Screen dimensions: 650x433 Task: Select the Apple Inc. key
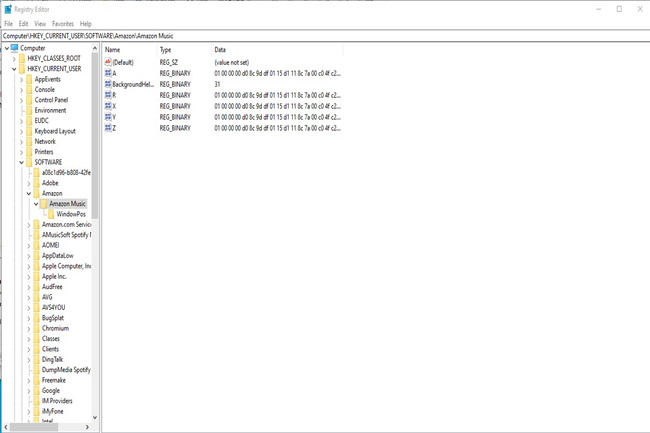point(54,276)
